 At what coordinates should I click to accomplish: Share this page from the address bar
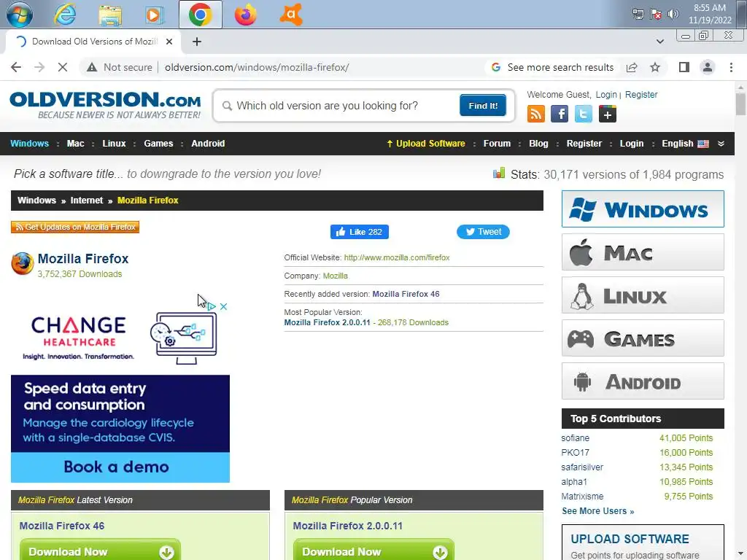[632, 67]
